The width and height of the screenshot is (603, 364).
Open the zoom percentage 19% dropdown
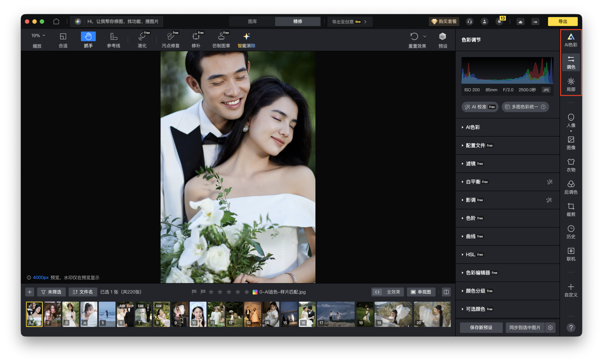click(x=38, y=36)
